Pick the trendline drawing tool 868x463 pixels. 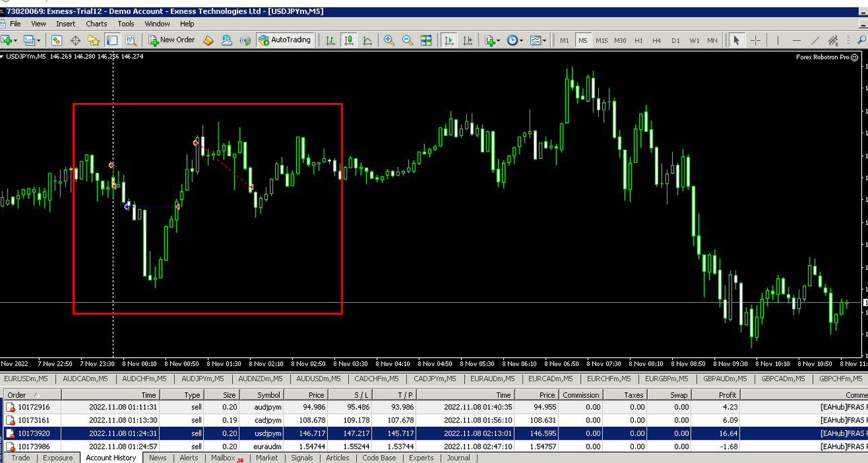(x=815, y=40)
